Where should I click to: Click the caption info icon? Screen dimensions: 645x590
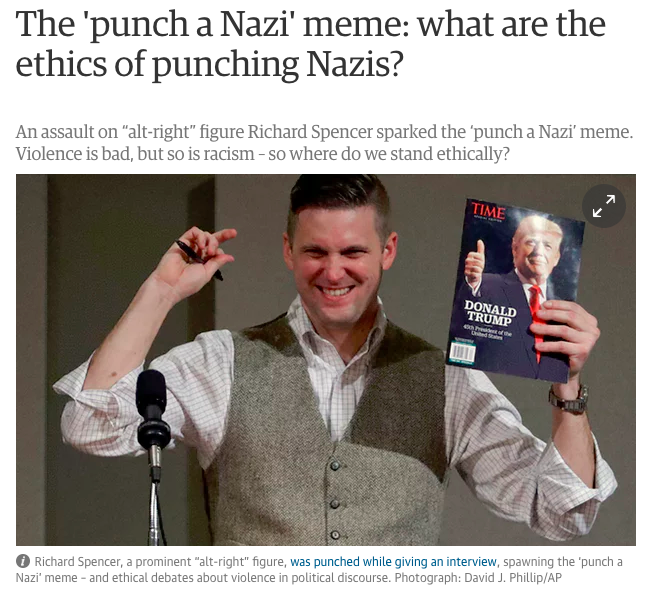pos(23,561)
